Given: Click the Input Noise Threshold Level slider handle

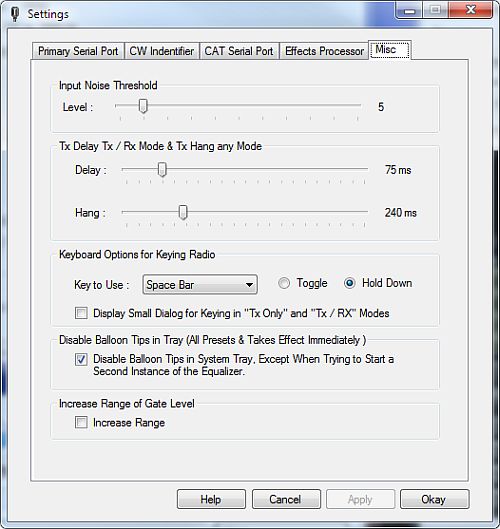Looking at the screenshot, I should (x=143, y=106).
